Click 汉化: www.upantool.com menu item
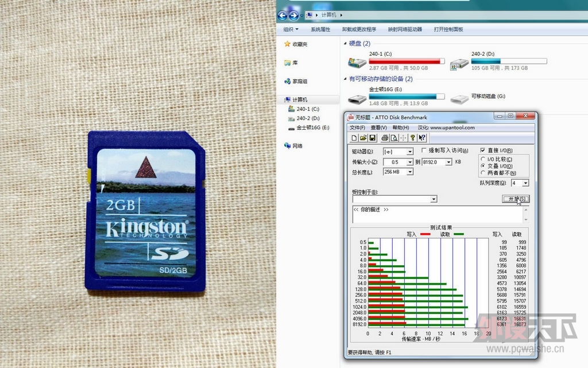 coord(446,127)
